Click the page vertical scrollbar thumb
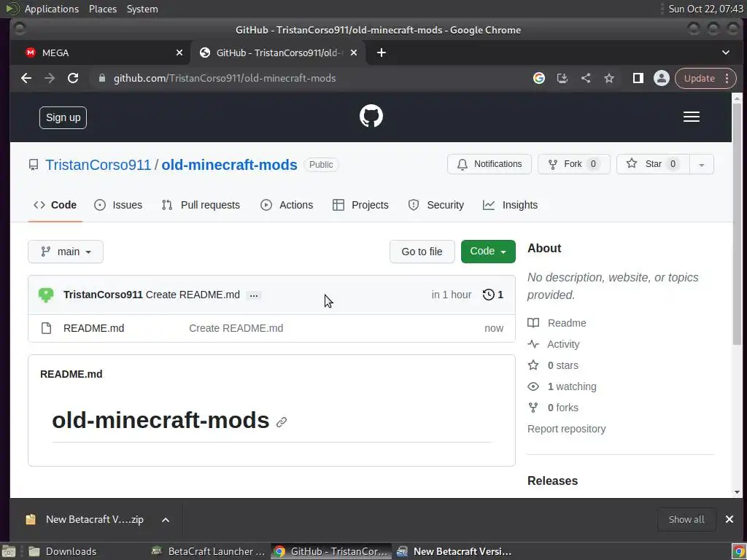747x560 pixels. [737, 224]
